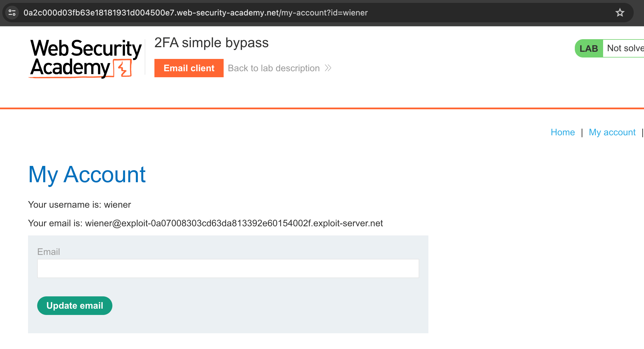This screenshot has width=644, height=349.
Task: Click the My Account page heading
Action: (x=87, y=174)
